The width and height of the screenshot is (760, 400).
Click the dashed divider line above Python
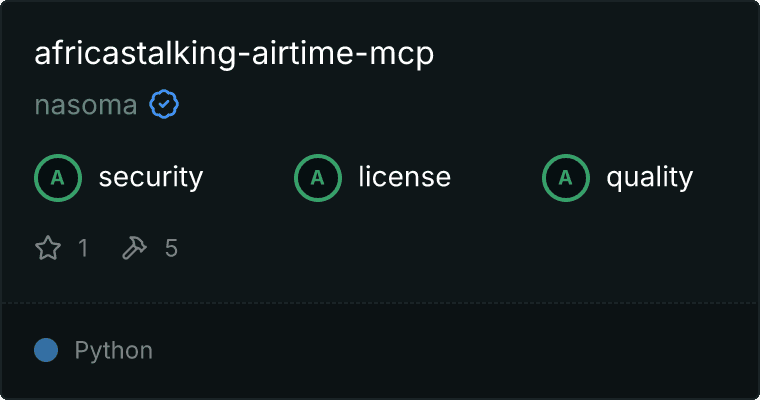coord(380,303)
